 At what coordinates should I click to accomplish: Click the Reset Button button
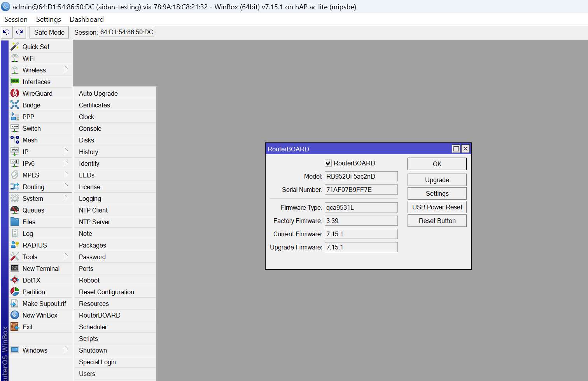pos(437,221)
